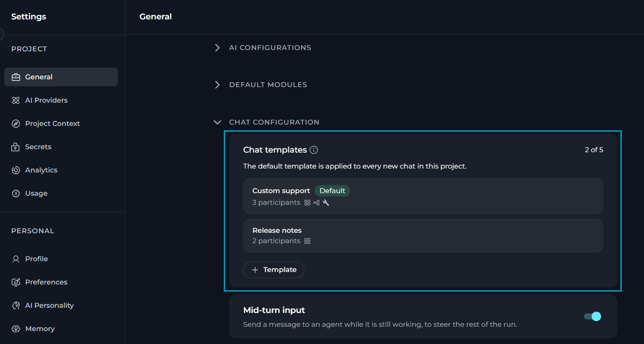Viewport: 644px width, 344px height.
Task: Click the grid icon in Custom support row
Action: [x=307, y=203]
